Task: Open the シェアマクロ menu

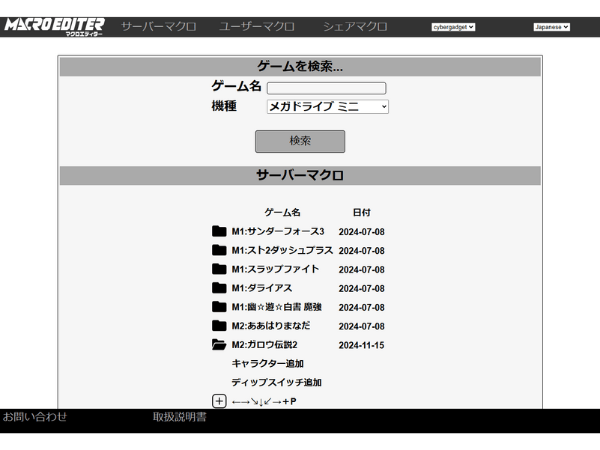Action: click(x=355, y=26)
